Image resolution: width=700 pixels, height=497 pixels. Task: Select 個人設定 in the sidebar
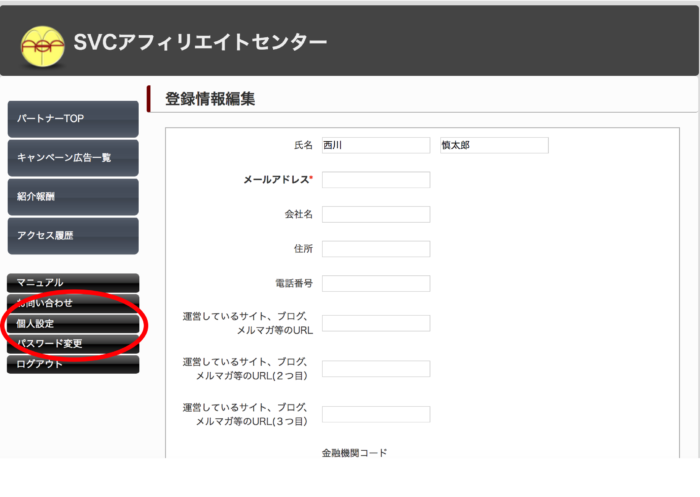point(73,324)
